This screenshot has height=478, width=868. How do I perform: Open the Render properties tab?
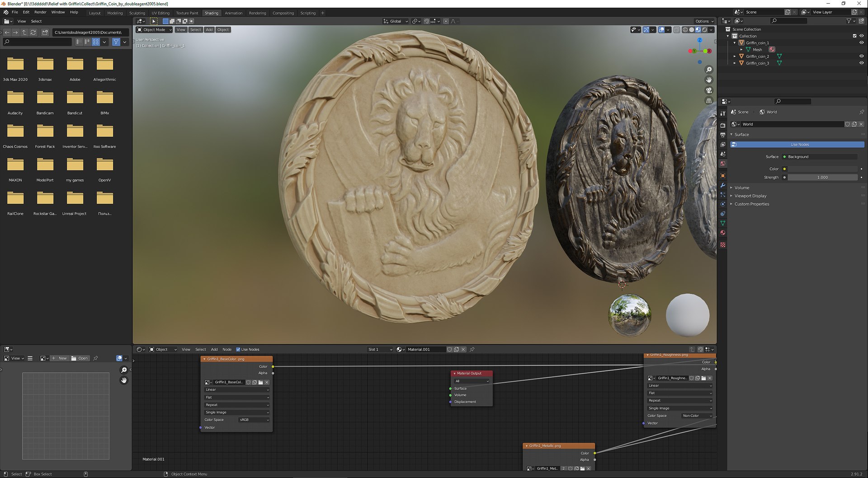(723, 125)
